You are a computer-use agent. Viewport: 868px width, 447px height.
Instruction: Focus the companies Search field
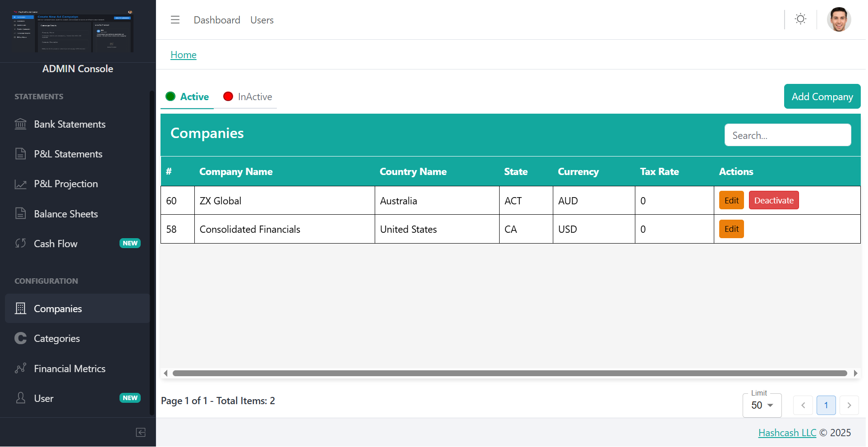click(787, 135)
